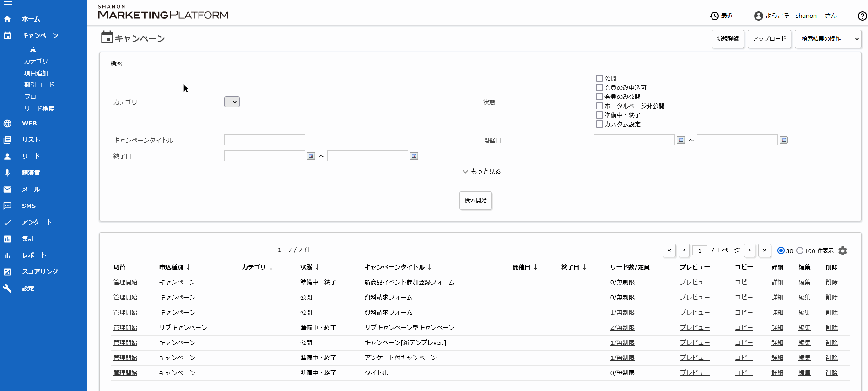Open table display settings gear icon
Screen dimensions: 868x391
(843, 251)
